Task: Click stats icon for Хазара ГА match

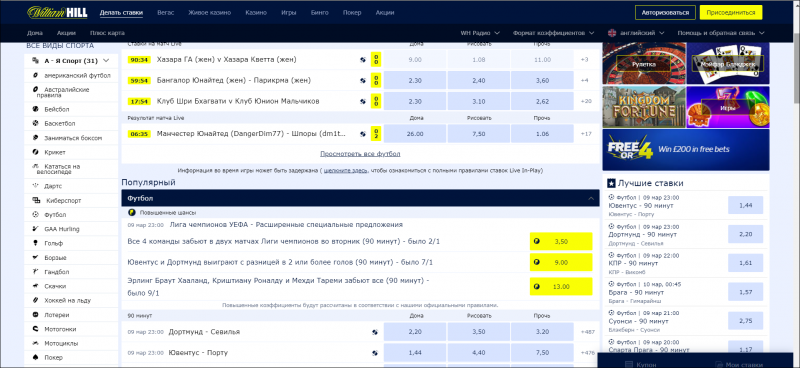Action: coord(363,60)
